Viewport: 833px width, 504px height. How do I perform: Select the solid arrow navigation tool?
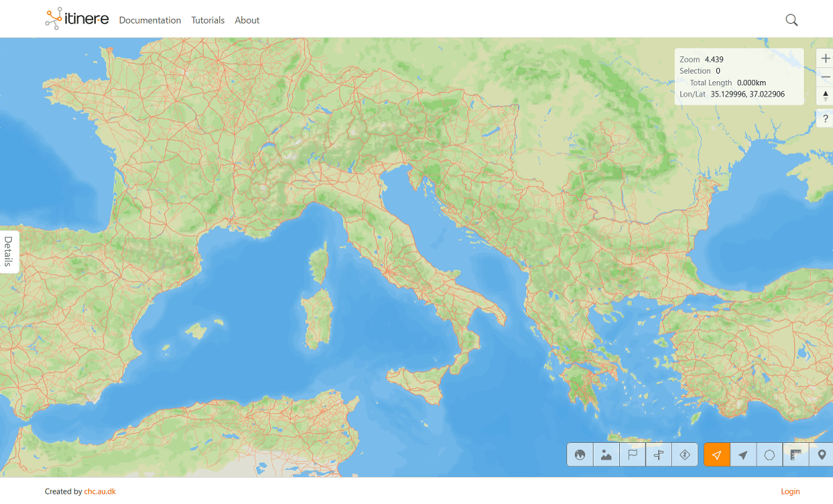[x=743, y=455]
